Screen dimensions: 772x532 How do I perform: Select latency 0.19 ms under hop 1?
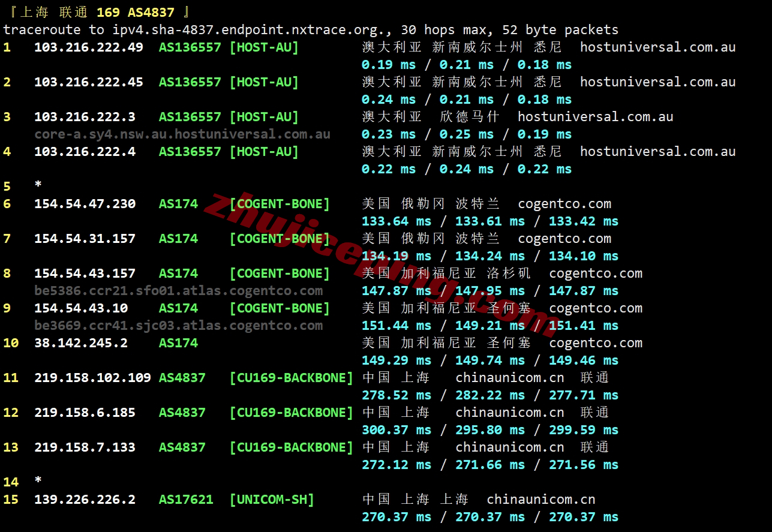coord(389,65)
